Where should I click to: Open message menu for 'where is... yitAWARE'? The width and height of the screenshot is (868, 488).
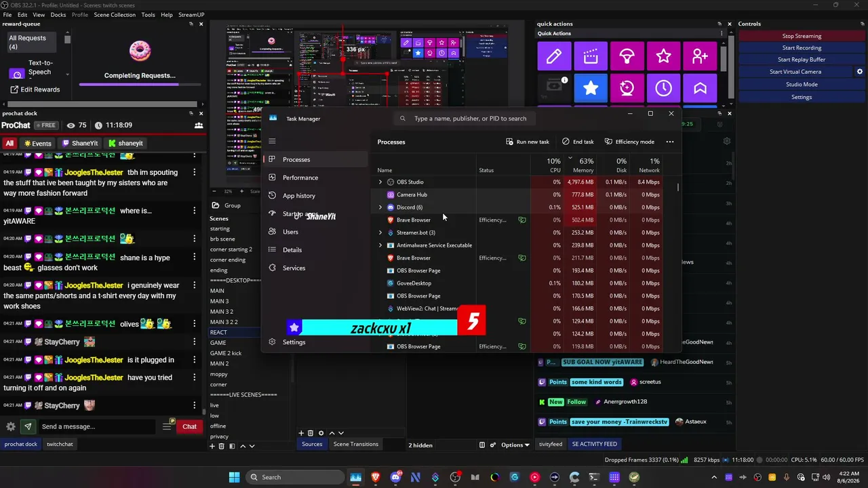[x=195, y=211]
